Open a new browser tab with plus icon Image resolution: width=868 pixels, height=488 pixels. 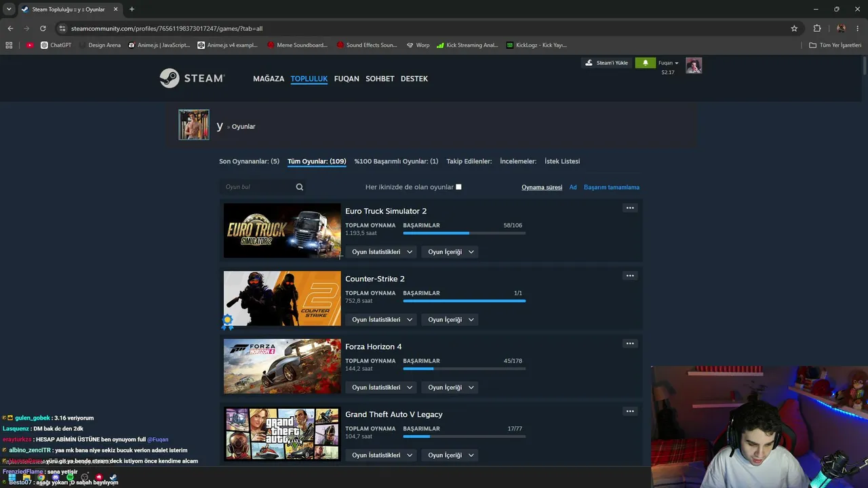[x=132, y=9]
